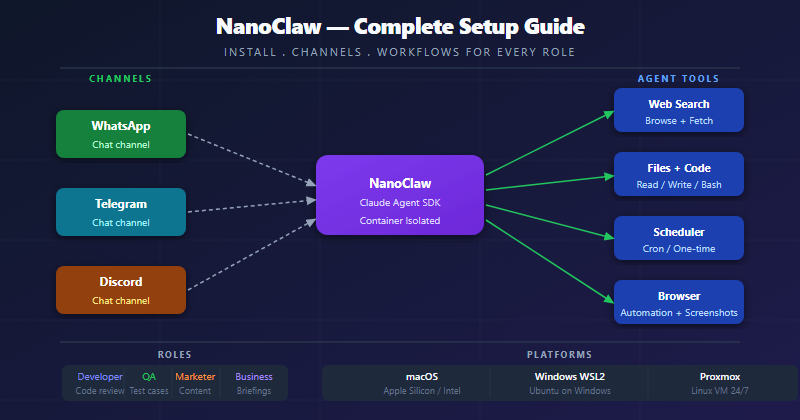Click the Cron / One-time text
The width and height of the screenshot is (800, 420).
pyautogui.click(x=679, y=249)
